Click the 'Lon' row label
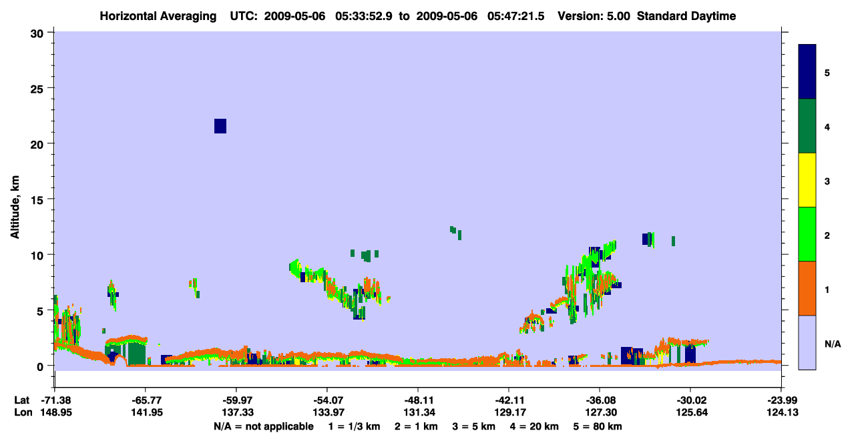Image resolution: width=868 pixels, height=445 pixels. (x=22, y=412)
